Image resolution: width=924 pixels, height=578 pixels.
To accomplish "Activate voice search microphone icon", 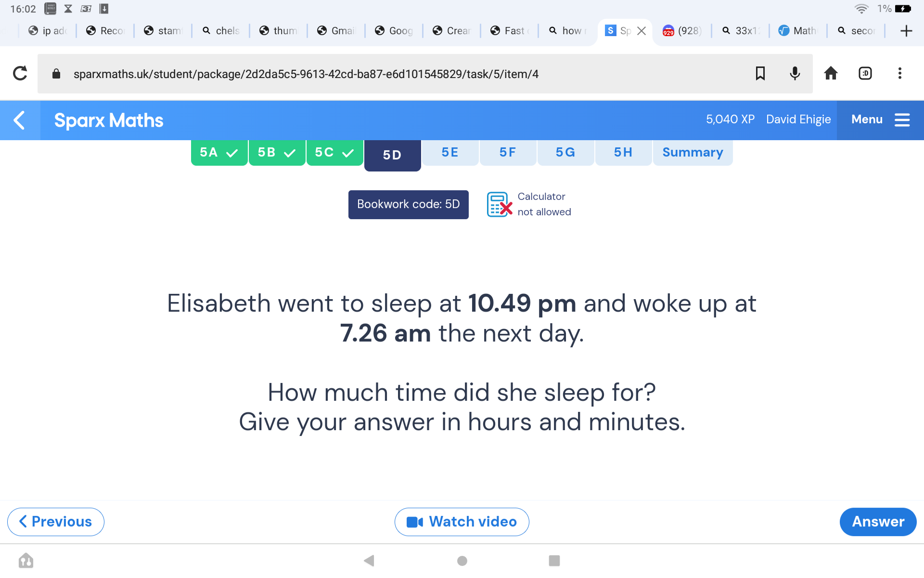I will pyautogui.click(x=795, y=73).
